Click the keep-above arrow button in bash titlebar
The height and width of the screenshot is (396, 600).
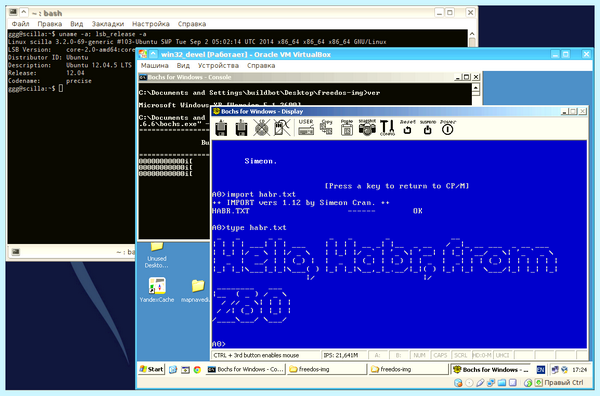pyautogui.click(x=24, y=13)
